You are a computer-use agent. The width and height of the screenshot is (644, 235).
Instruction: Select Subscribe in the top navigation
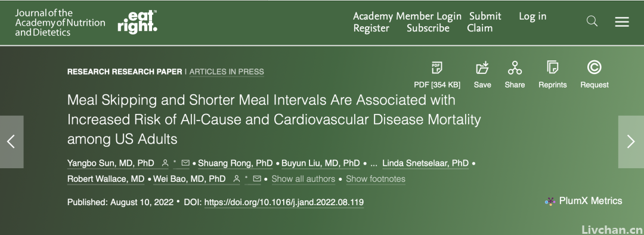click(x=428, y=28)
